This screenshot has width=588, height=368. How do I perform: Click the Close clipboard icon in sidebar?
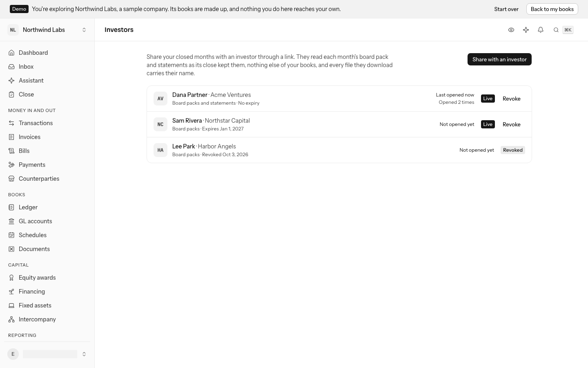11,94
